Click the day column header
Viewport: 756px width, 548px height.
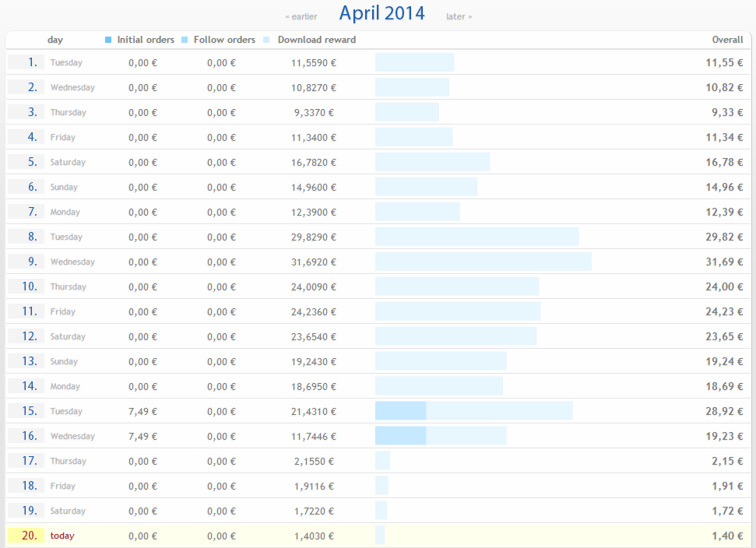pyautogui.click(x=55, y=40)
